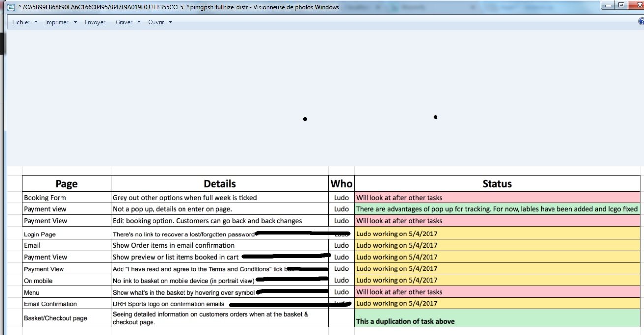Select the "Basket/Checkout page" cell
The image size is (644, 335).
pos(66,318)
